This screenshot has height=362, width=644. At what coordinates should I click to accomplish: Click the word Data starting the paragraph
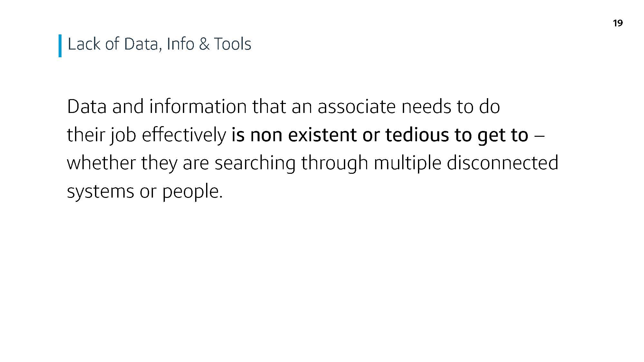[87, 107]
